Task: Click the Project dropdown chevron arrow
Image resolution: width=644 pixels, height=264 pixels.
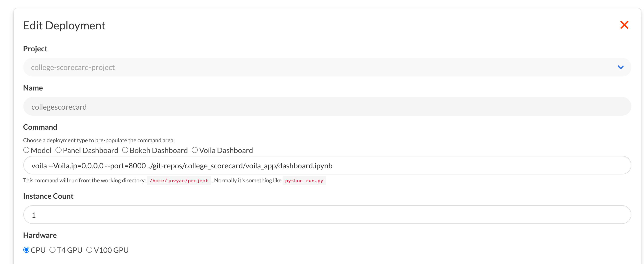Action: 620,67
